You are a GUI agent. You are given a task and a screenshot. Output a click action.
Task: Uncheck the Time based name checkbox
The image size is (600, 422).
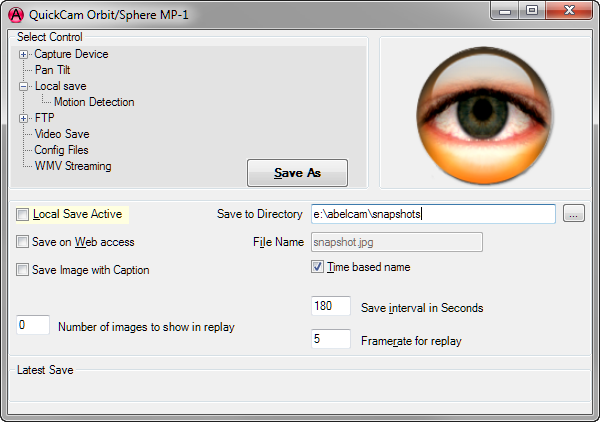pyautogui.click(x=317, y=267)
